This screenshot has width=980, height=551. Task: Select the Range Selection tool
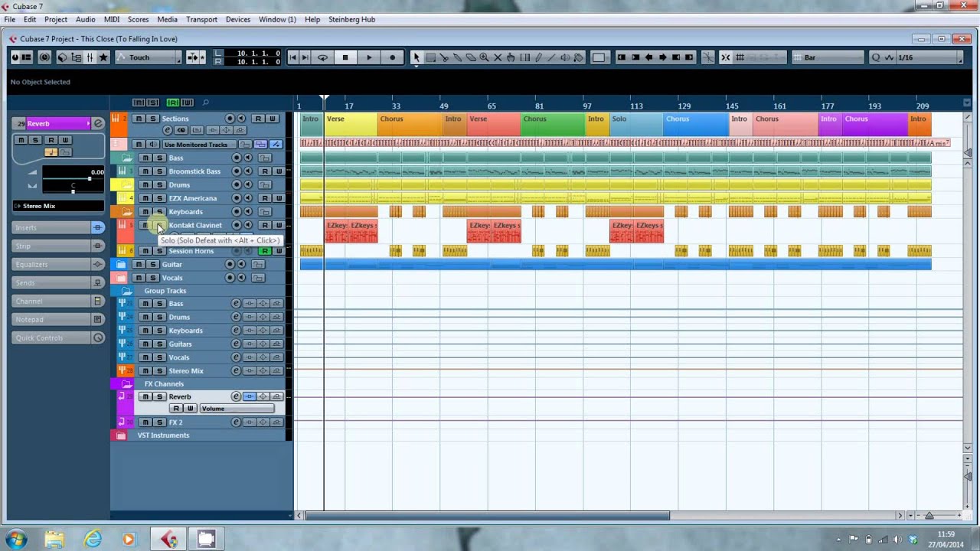(x=430, y=57)
